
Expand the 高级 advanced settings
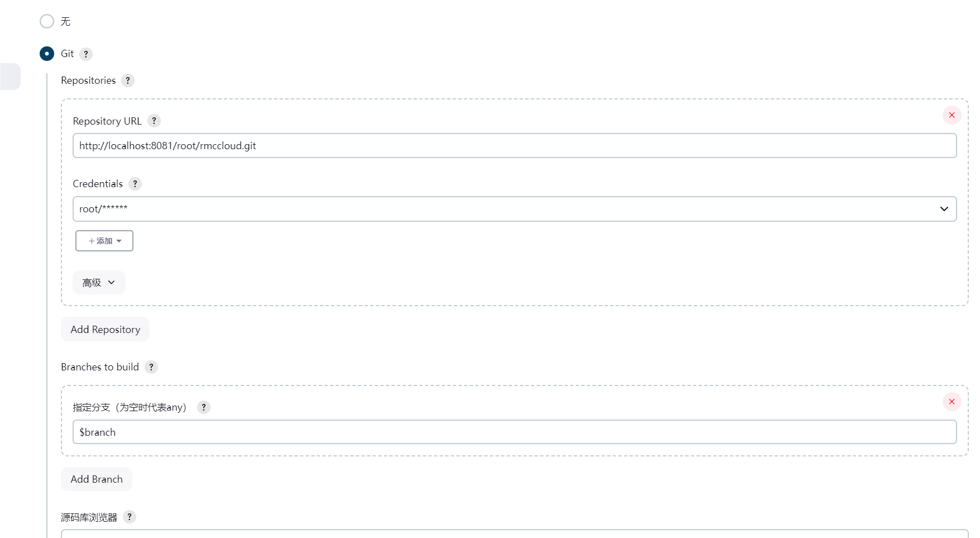(x=99, y=283)
